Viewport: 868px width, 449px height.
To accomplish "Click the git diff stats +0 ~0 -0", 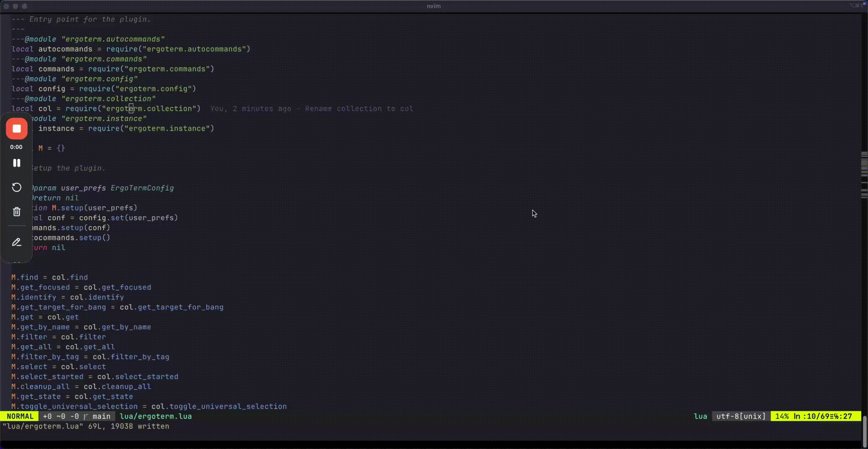I will click(x=61, y=416).
